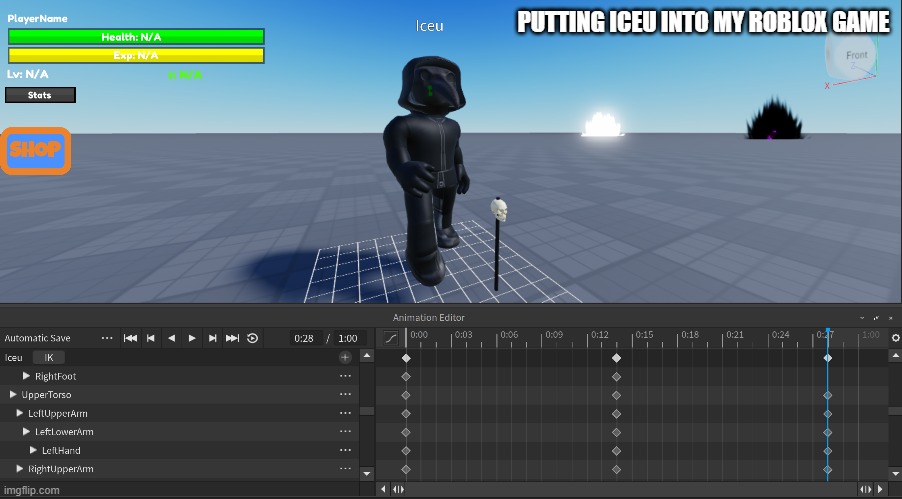
Task: Expand the LeftUpperArm track
Action: pos(20,413)
